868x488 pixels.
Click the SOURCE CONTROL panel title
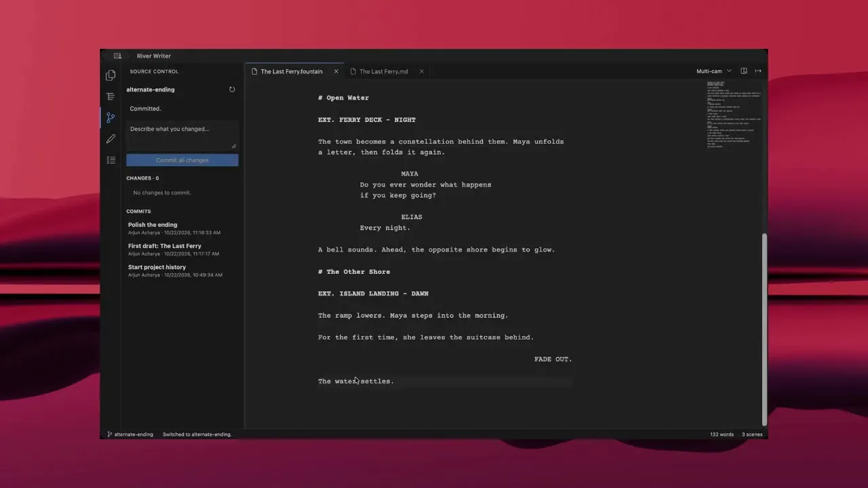[155, 71]
